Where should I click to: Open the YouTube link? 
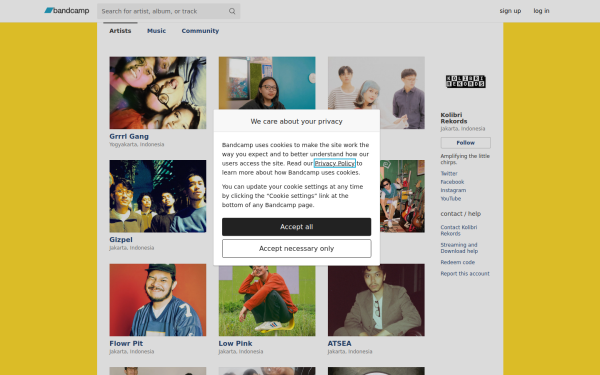[x=451, y=199]
